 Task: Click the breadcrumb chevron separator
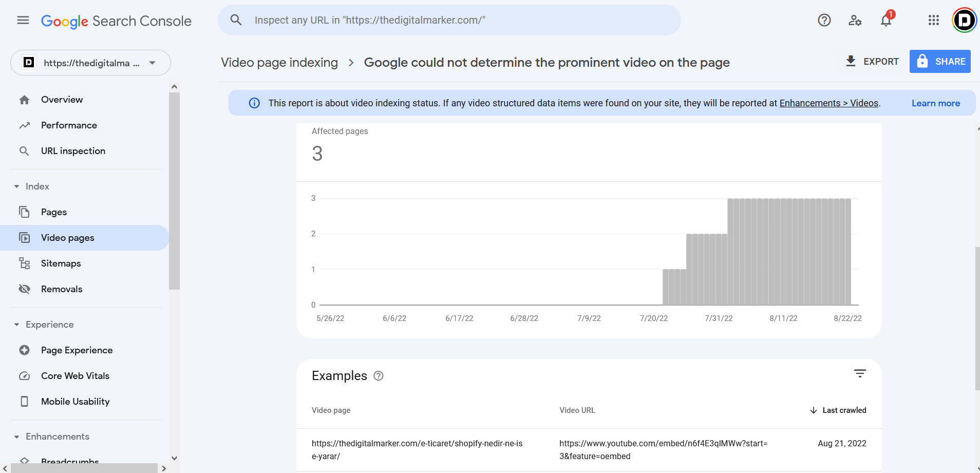(x=351, y=63)
